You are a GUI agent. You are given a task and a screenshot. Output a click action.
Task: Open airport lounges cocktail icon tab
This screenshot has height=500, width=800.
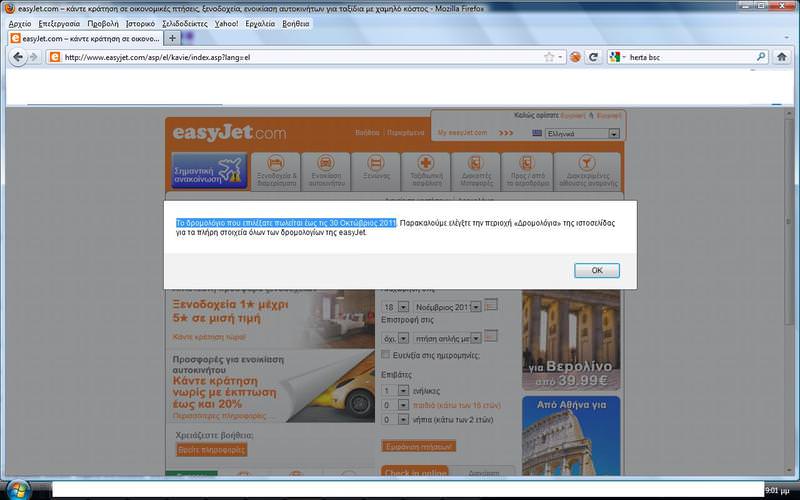(587, 171)
